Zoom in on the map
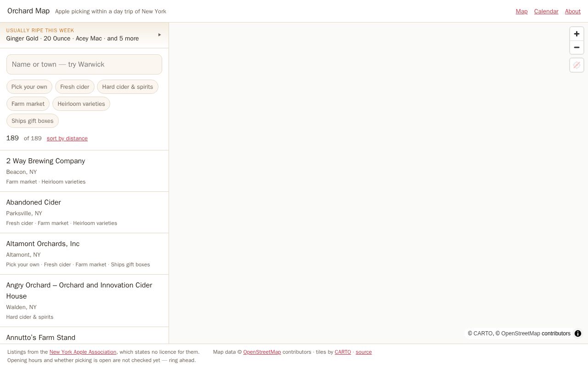Screen dimensions: 588x368 tap(577, 34)
